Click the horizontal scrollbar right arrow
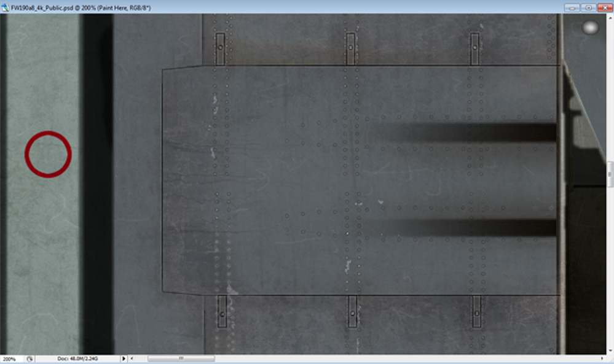This screenshot has width=614, height=364. pyautogui.click(x=602, y=358)
